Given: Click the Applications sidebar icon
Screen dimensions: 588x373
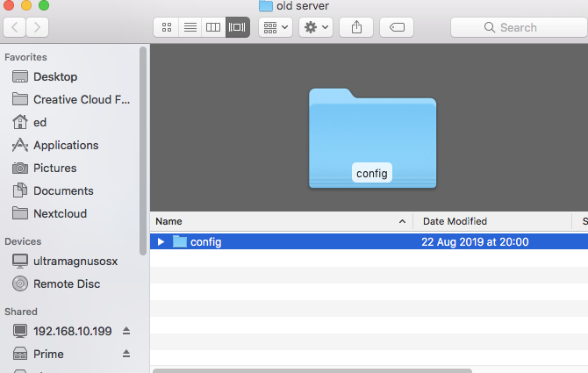Looking at the screenshot, I should pyautogui.click(x=20, y=145).
